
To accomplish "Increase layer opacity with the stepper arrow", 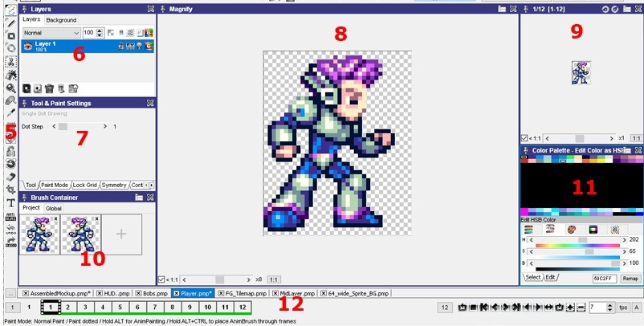I will point(100,31).
